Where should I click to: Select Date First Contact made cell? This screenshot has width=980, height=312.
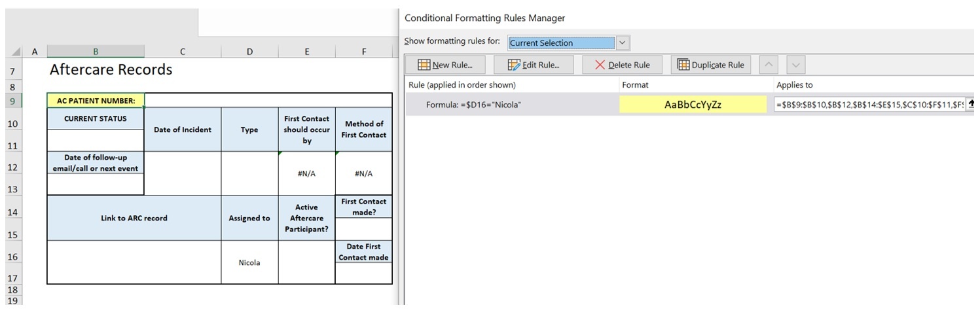364,252
